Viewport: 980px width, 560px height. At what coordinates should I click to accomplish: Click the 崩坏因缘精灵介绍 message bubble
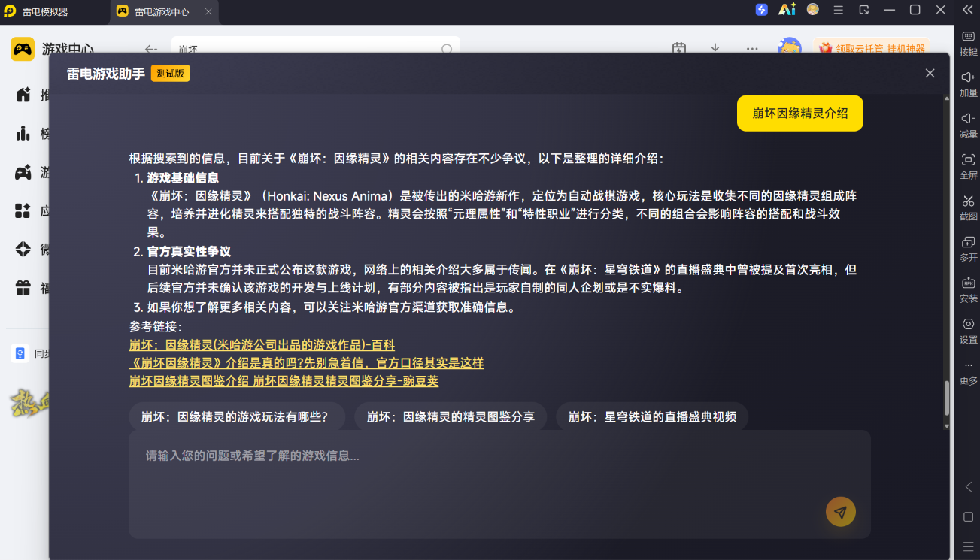(800, 114)
